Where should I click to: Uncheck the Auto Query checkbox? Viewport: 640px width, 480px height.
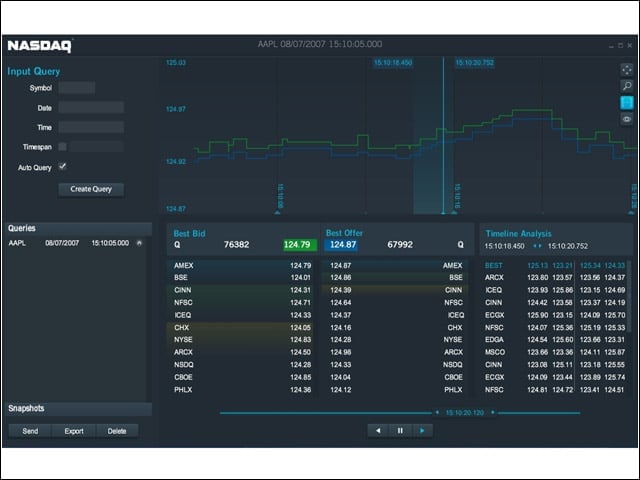[62, 166]
